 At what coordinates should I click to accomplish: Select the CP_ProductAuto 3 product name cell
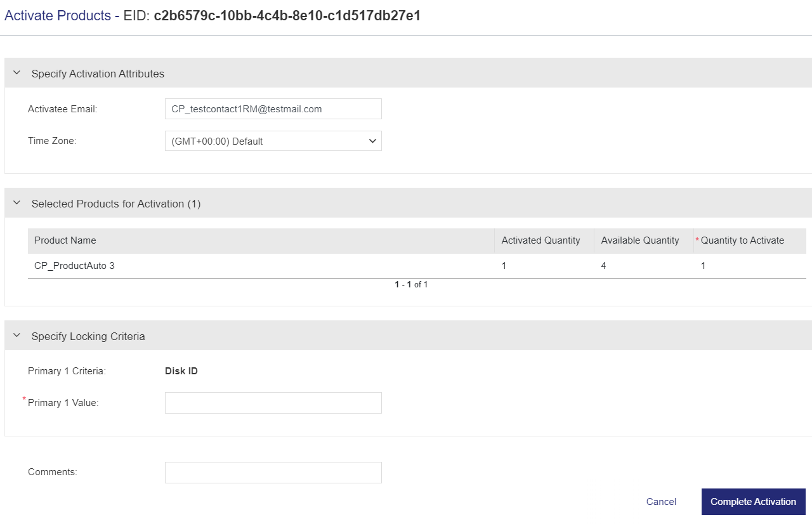[x=74, y=266]
